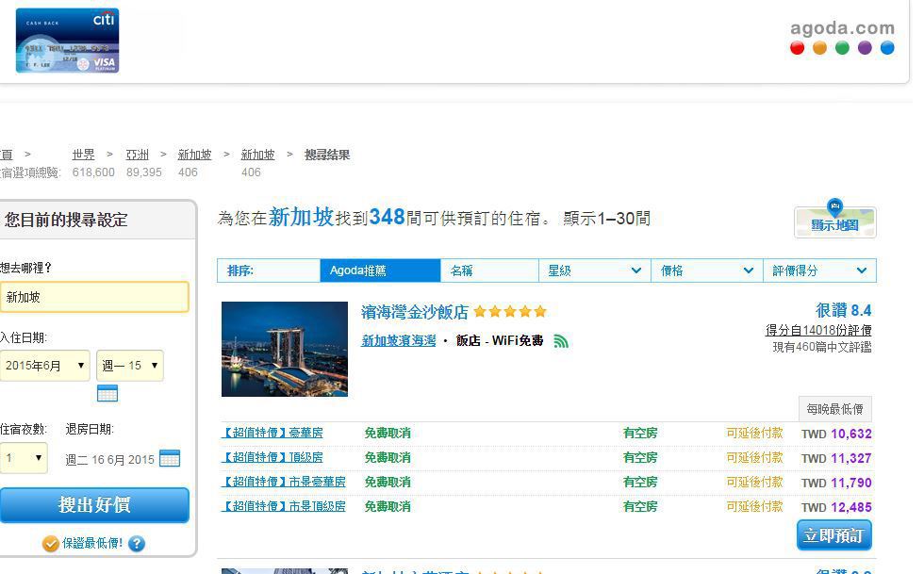Viewport: 924px width, 574px height.
Task: Click the WiFi signal icon for 濱海灣金沙飯店
Action: tap(561, 341)
